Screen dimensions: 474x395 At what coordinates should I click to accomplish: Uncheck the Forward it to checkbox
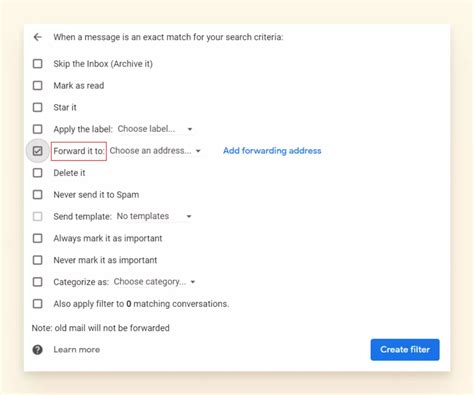click(38, 151)
